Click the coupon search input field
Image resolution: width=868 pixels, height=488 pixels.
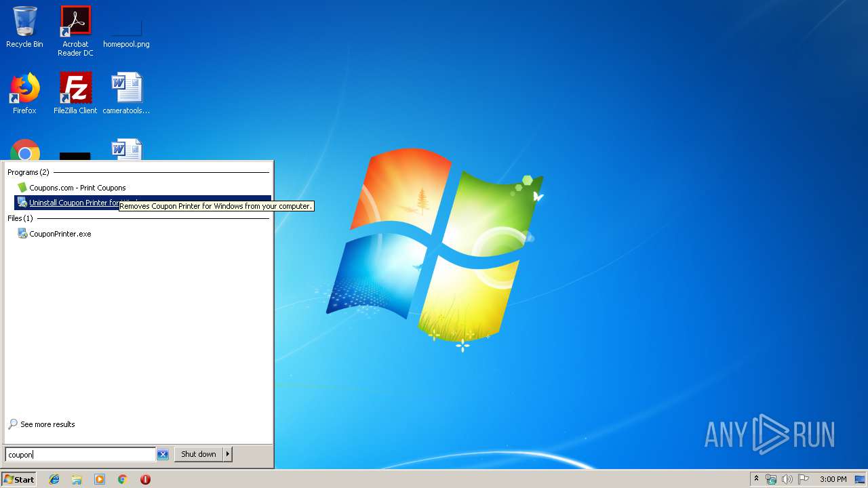pyautogui.click(x=80, y=455)
